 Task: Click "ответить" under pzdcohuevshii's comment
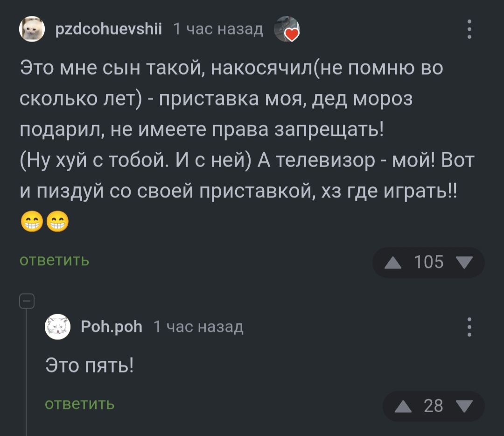point(55,260)
